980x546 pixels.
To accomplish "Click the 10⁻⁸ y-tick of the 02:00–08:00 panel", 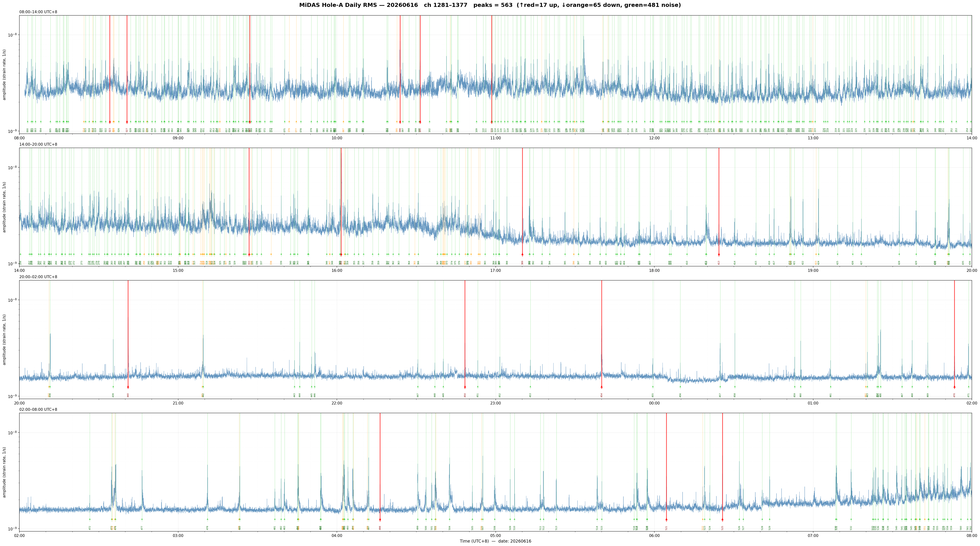I will [12, 433].
